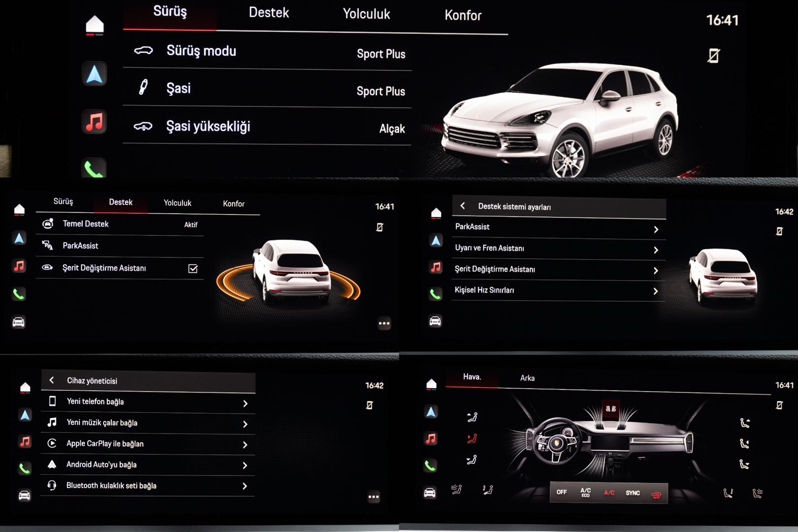The image size is (798, 532).
Task: Tap the air recirculation icon next to SYNC
Action: point(656,494)
